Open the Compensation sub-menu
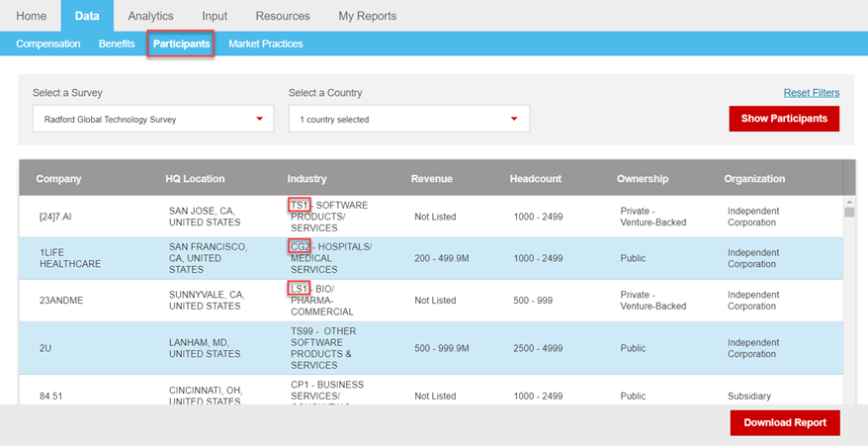Image resolution: width=868 pixels, height=446 pixels. tap(48, 44)
